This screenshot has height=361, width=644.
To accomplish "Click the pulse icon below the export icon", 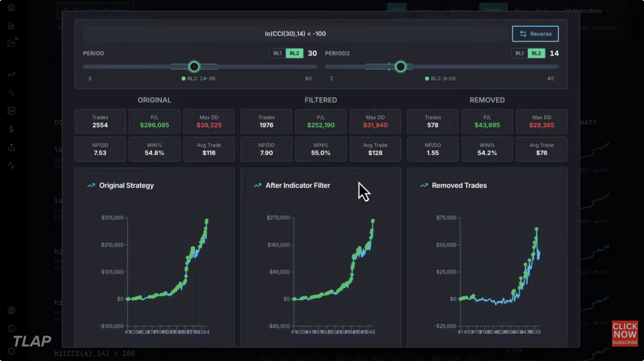I will tap(11, 166).
